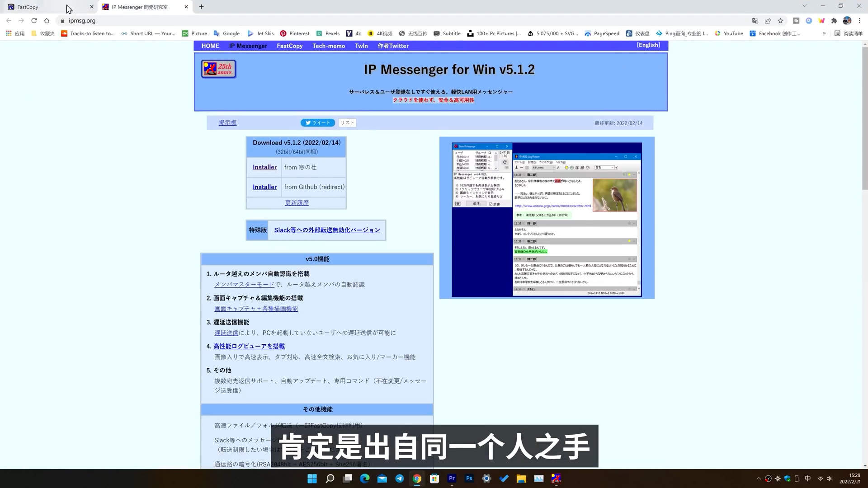This screenshot has width=868, height=488.
Task: Open Telegram from the taskbar
Action: coord(399,479)
